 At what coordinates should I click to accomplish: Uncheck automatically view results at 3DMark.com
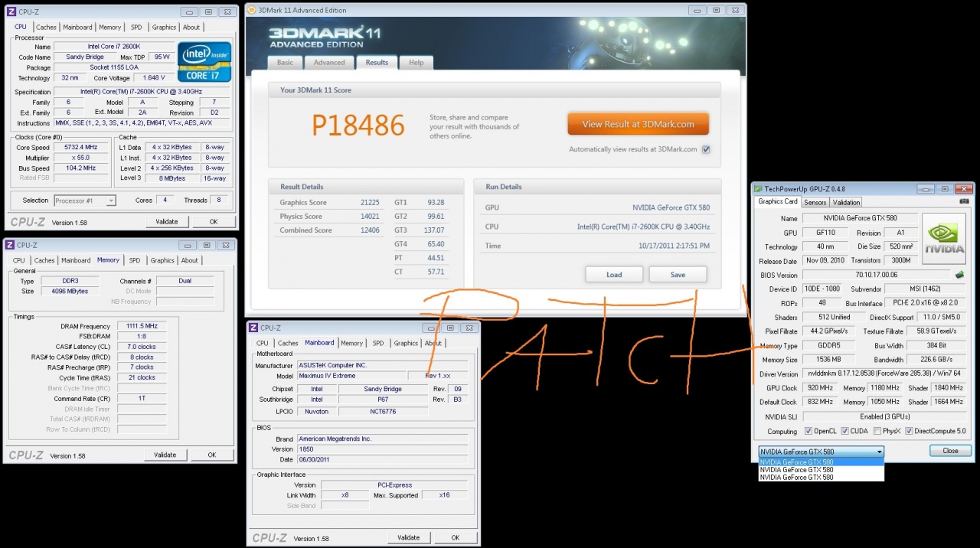(706, 149)
